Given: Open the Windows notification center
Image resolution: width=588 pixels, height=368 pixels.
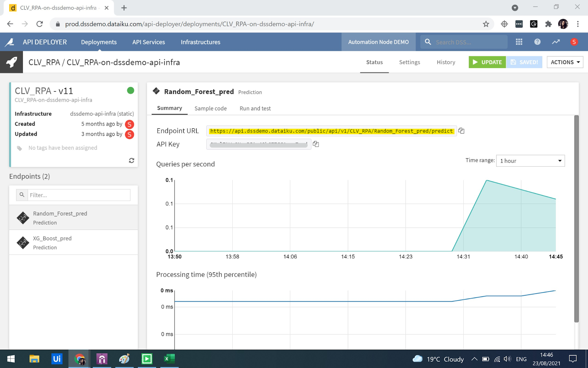Looking at the screenshot, I should tap(573, 359).
